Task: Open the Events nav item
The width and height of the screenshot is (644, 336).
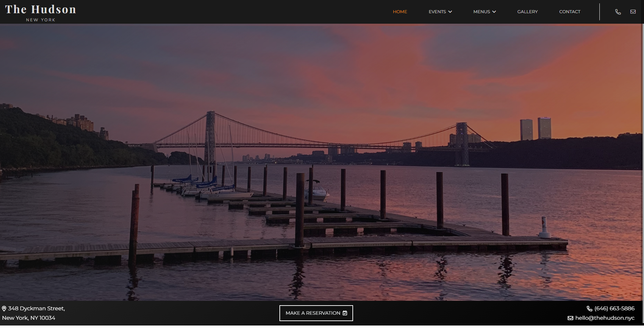Action: pyautogui.click(x=437, y=12)
